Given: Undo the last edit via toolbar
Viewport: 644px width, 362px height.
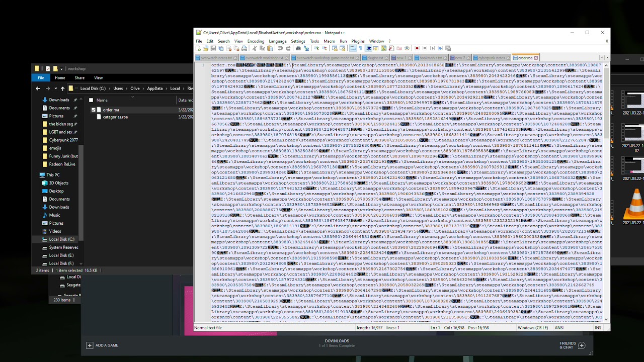Looking at the screenshot, I should click(280, 48).
